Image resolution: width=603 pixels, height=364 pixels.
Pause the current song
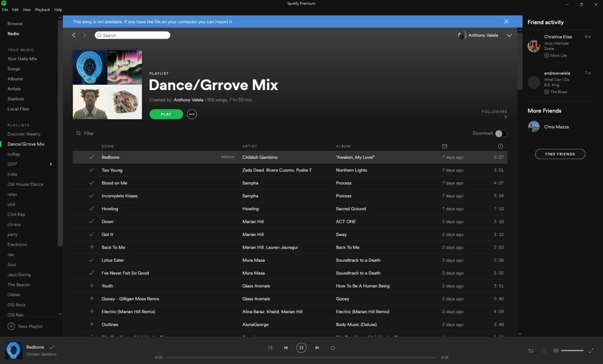301,348
